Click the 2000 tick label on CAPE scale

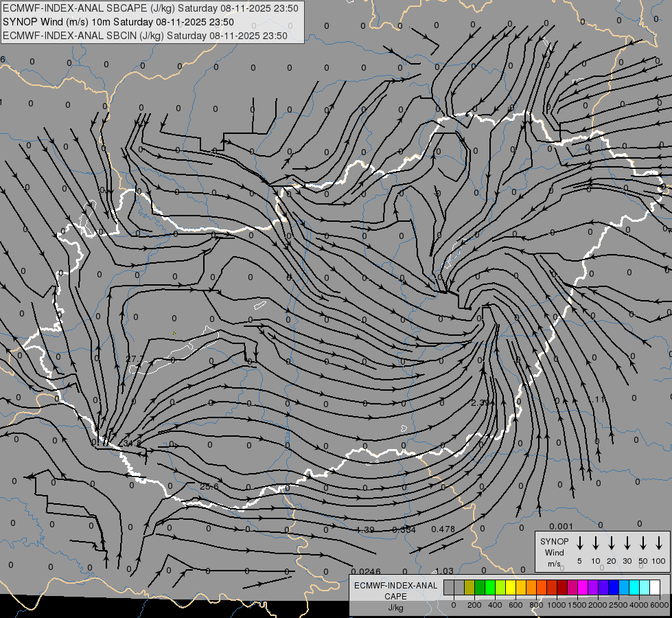click(x=598, y=605)
